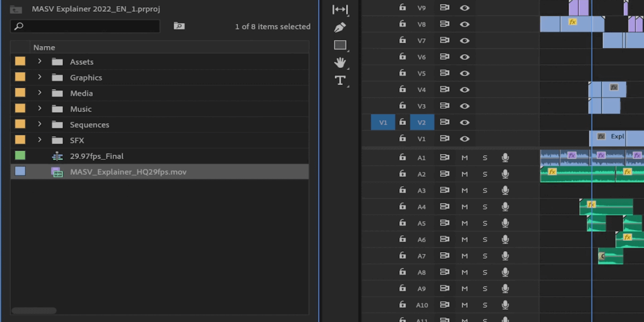This screenshot has width=644, height=322.
Task: Toggle V1 source patching button
Action: tap(383, 122)
